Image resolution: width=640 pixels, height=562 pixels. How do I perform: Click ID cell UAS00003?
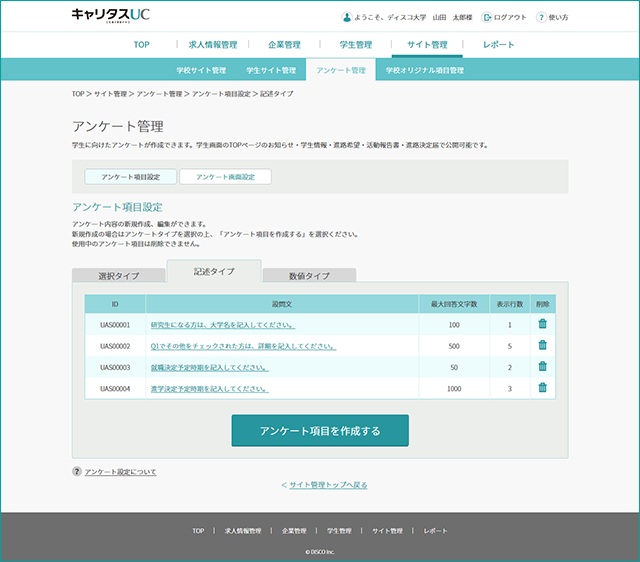click(x=115, y=367)
